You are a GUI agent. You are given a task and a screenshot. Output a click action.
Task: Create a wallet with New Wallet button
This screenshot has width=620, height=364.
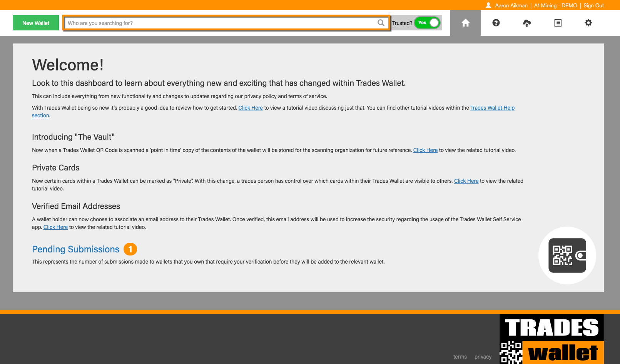[36, 23]
